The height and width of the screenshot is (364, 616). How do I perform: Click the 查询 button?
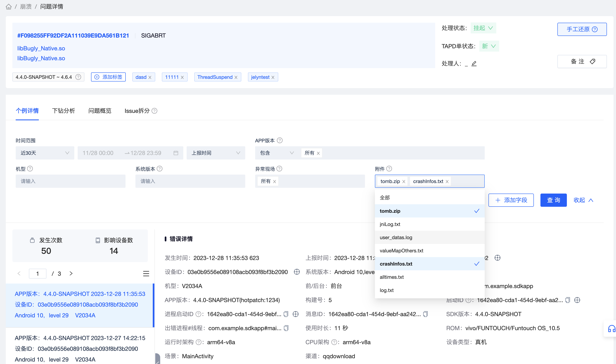(x=553, y=200)
